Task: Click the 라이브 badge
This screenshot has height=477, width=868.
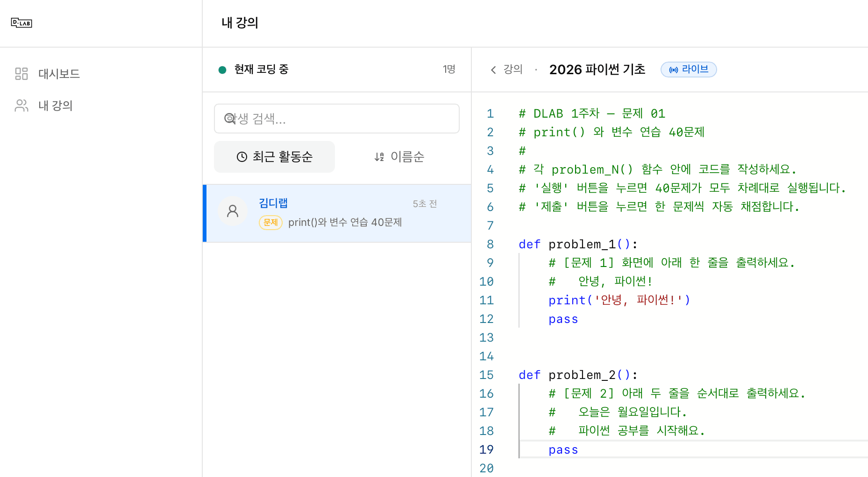Action: pyautogui.click(x=689, y=70)
